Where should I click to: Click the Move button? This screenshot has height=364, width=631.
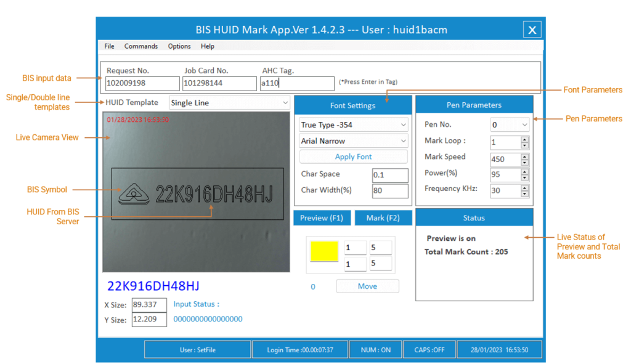[x=367, y=286]
